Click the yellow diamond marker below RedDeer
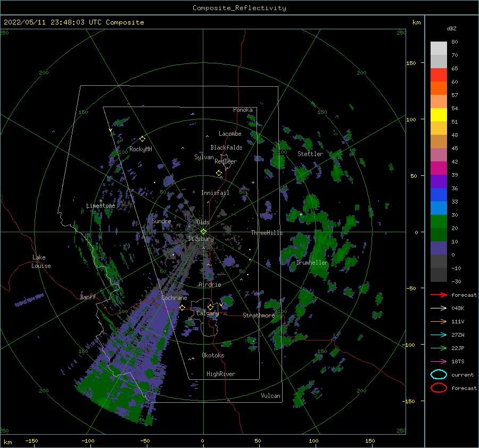Screen dimensions: 479x448 click(x=219, y=173)
